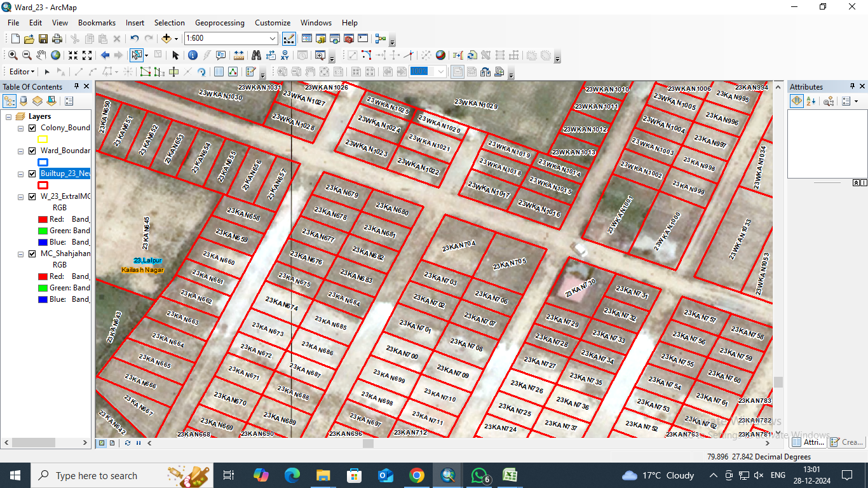Open the map scale 1:600 dropdown
868x488 pixels.
pos(273,39)
